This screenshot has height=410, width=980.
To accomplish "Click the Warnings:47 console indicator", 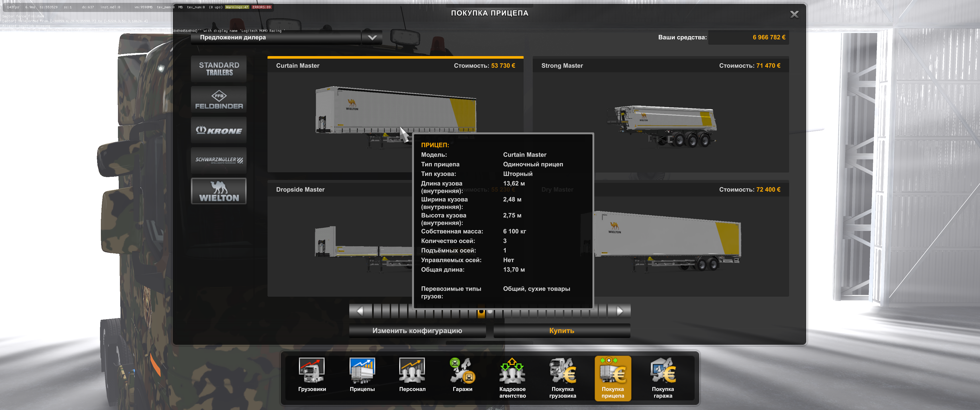I will (237, 7).
